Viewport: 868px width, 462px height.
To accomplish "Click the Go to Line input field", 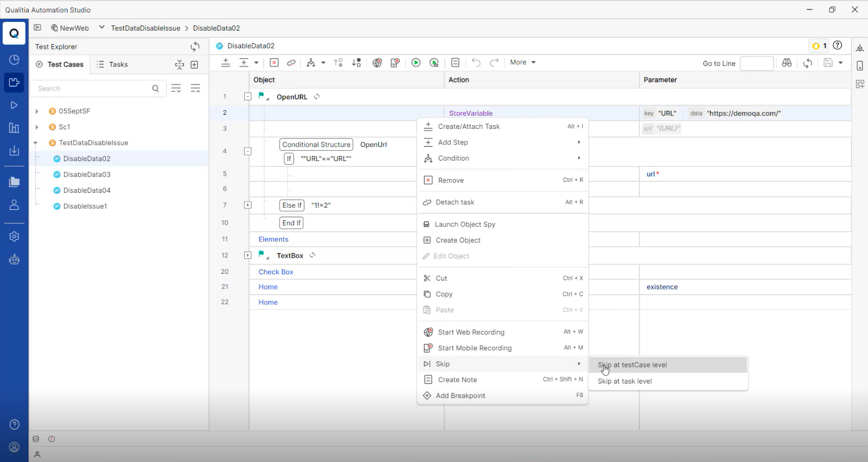I will point(756,63).
